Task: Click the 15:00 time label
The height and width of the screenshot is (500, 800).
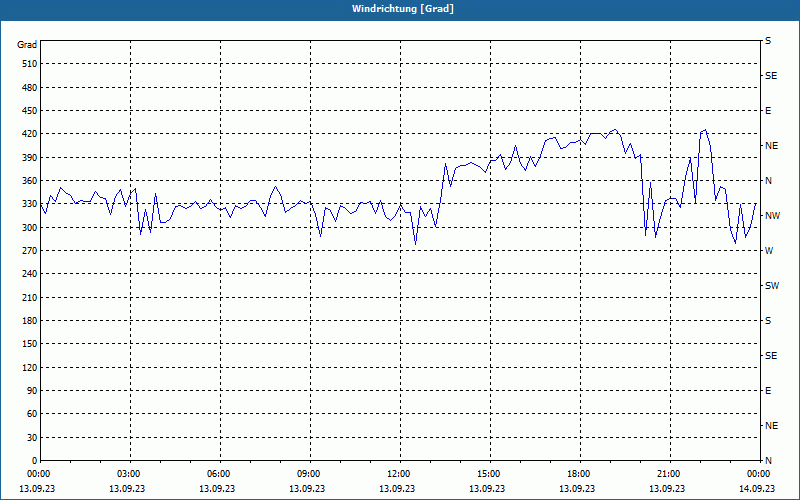Action: tap(490, 474)
